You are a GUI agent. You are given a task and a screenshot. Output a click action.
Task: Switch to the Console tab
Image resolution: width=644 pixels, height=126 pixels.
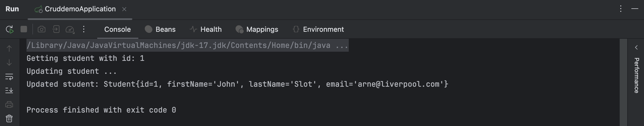[118, 29]
